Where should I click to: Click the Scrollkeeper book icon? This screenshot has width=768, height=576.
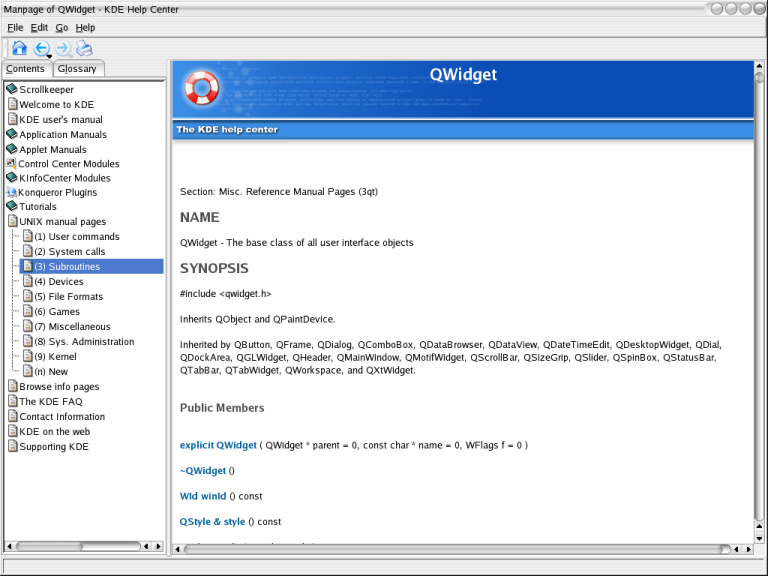pos(12,89)
